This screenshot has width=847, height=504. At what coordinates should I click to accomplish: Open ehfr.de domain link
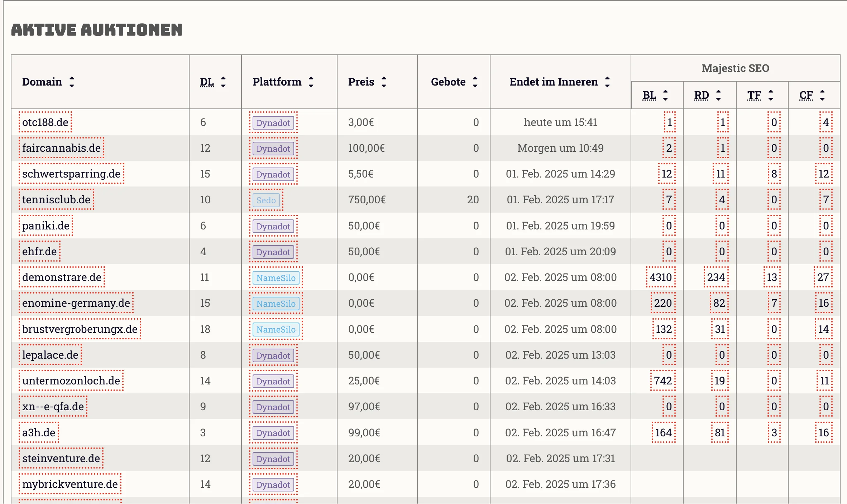pos(39,251)
